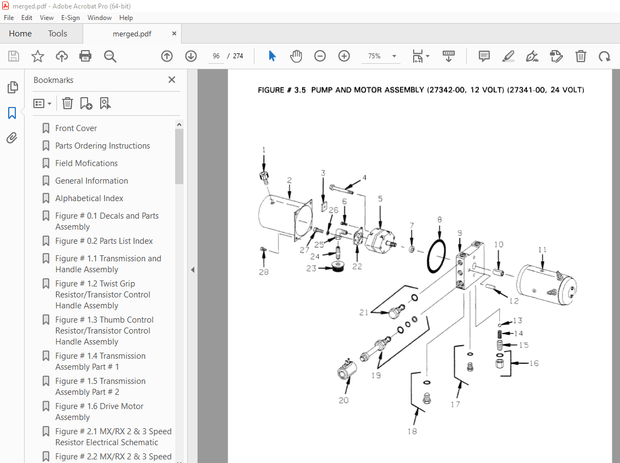Open Figure # 1.4 Transmission Assembly Part # 1
The image size is (620, 463).
coord(100,361)
